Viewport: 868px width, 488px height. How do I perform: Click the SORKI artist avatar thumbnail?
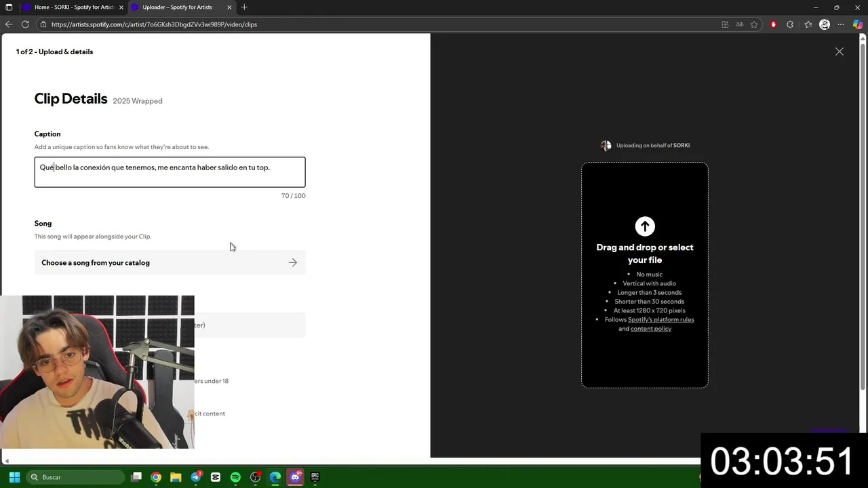(x=606, y=146)
